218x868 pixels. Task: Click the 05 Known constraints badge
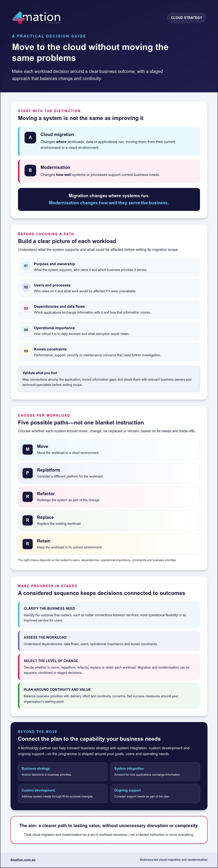point(26,351)
